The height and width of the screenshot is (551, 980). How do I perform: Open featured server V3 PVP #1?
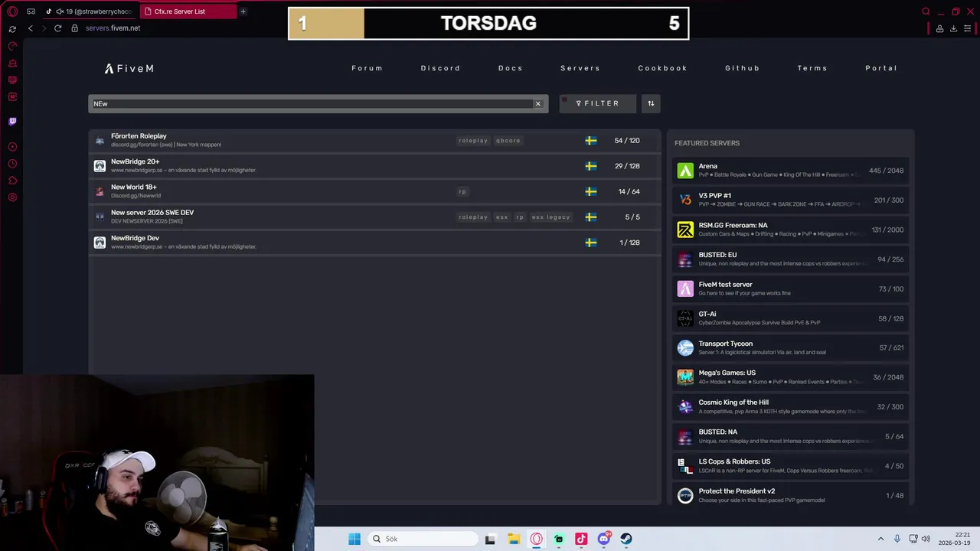pos(790,200)
